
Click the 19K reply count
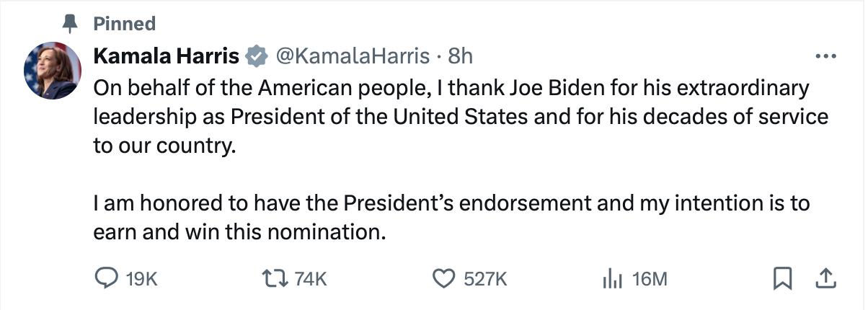point(141,278)
